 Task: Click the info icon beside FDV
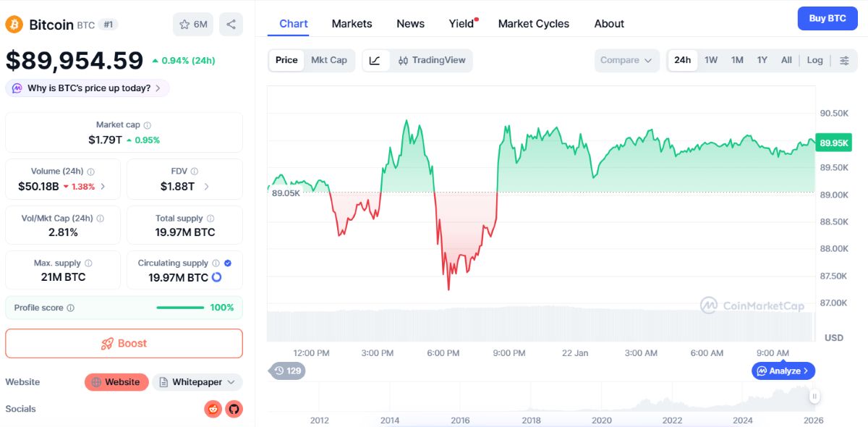pyautogui.click(x=195, y=172)
